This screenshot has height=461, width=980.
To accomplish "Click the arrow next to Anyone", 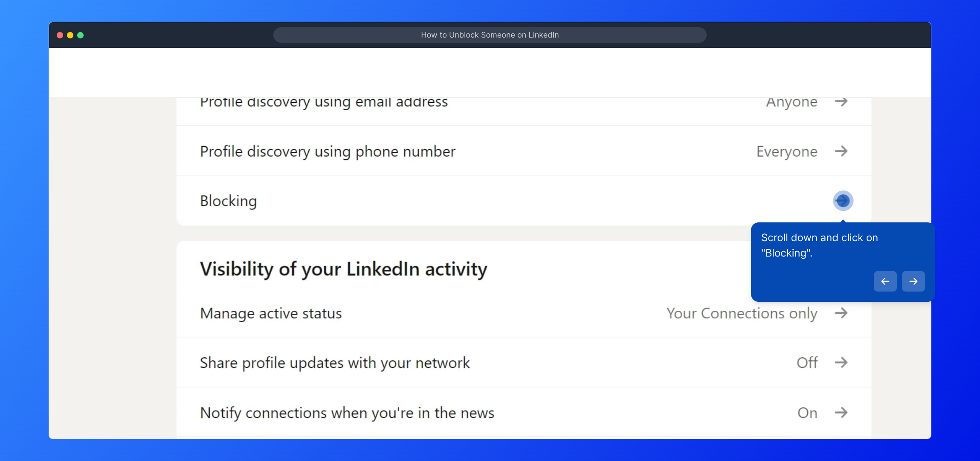I will click(x=841, y=102).
